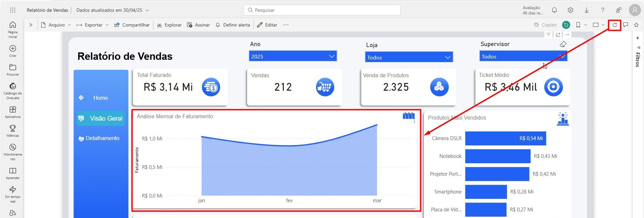The width and height of the screenshot is (644, 218).
Task: Click Compartilhar in toolbar
Action: click(132, 25)
